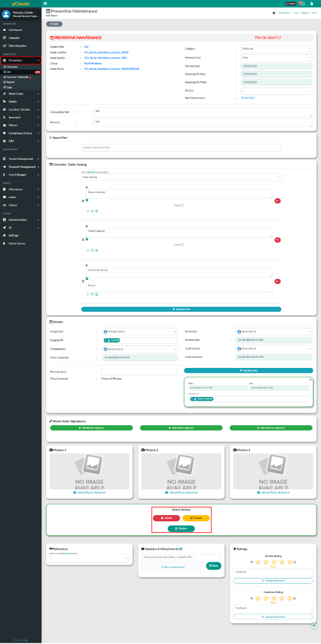Screen dimensions: 321x644
Task: Click the green Update button
Action: coord(181,528)
